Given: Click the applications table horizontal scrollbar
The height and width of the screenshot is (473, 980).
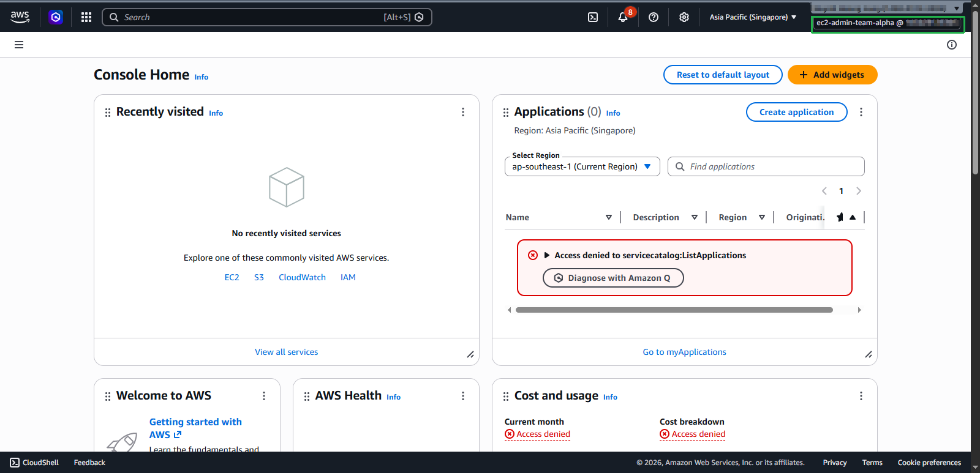Looking at the screenshot, I should click(x=674, y=310).
